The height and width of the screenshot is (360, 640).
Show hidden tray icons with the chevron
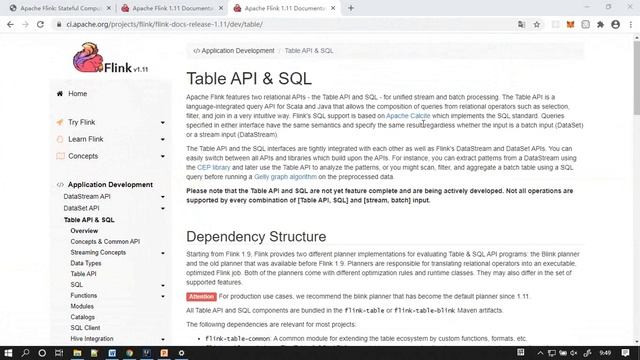click(540, 353)
